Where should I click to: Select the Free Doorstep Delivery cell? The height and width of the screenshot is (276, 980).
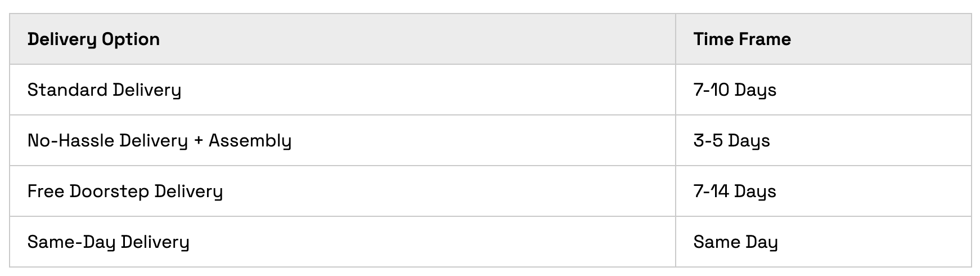click(125, 192)
